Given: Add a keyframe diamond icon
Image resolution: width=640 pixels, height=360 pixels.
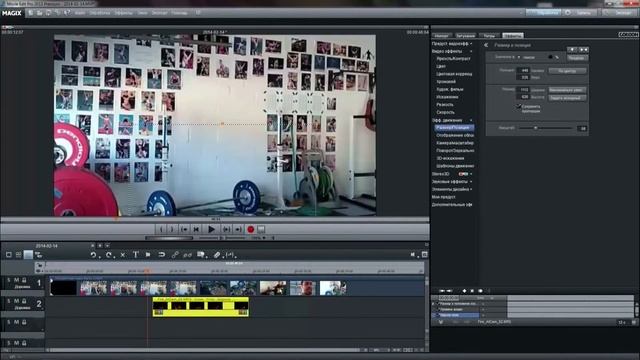Looking at the screenshot, I should pyautogui.click(x=464, y=291).
